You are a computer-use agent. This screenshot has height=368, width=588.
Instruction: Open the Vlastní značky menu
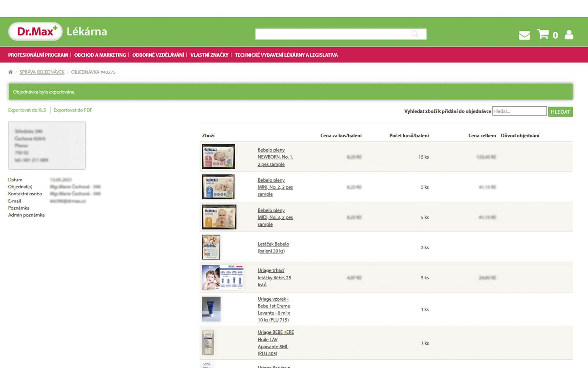(x=209, y=55)
